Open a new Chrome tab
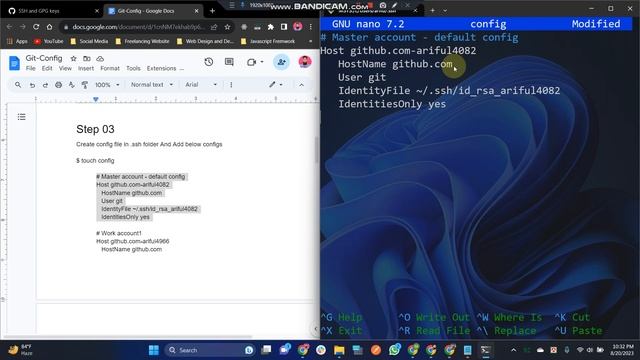This screenshot has width=640, height=360. [212, 11]
